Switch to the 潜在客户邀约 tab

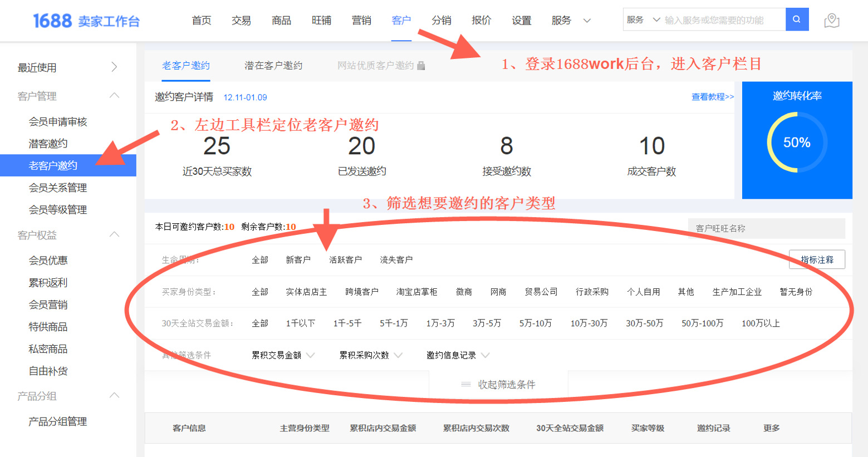coord(273,66)
